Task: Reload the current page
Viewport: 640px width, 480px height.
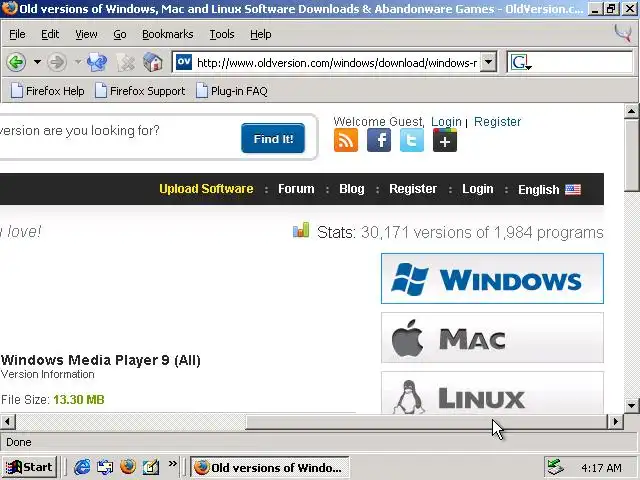Action: point(97,62)
